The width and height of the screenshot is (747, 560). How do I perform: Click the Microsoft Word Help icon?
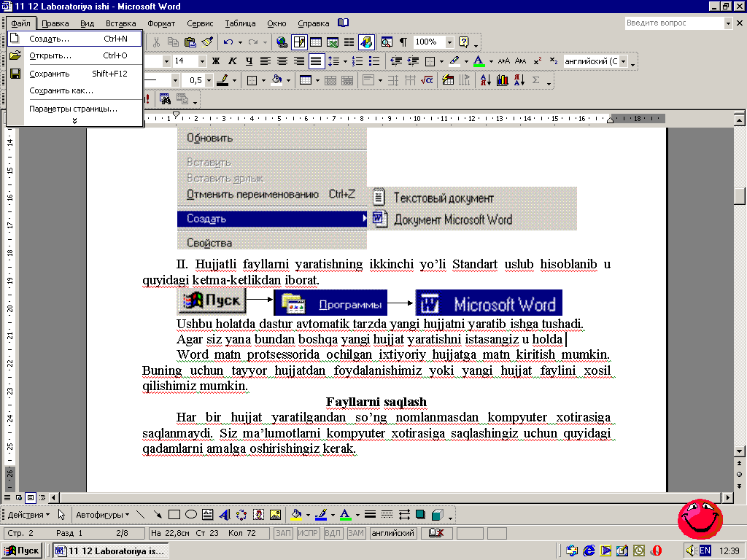(x=463, y=42)
